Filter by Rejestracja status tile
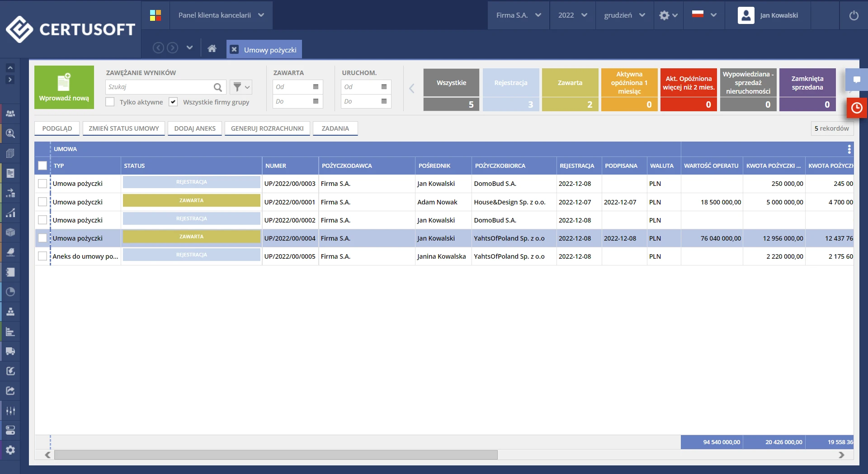This screenshot has height=474, width=868. 511,90
